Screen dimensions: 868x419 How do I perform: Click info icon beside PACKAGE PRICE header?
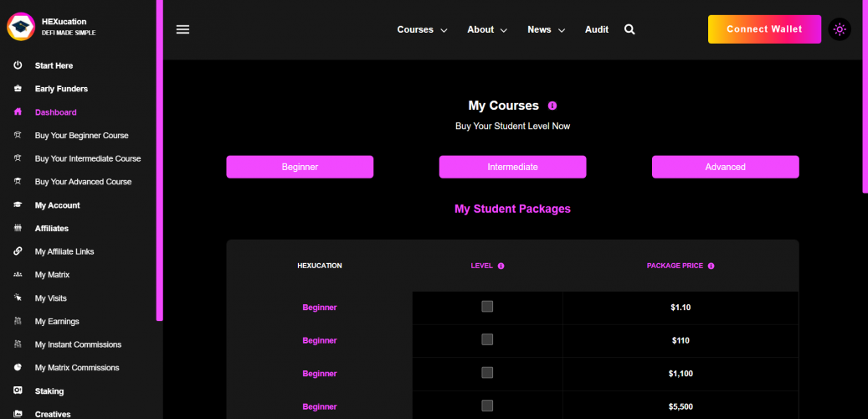pos(711,266)
